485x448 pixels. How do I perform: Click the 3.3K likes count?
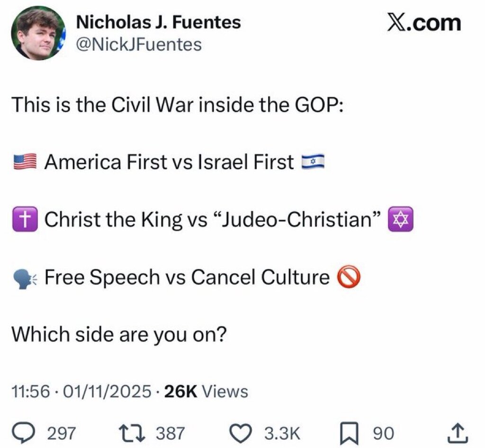point(282,433)
